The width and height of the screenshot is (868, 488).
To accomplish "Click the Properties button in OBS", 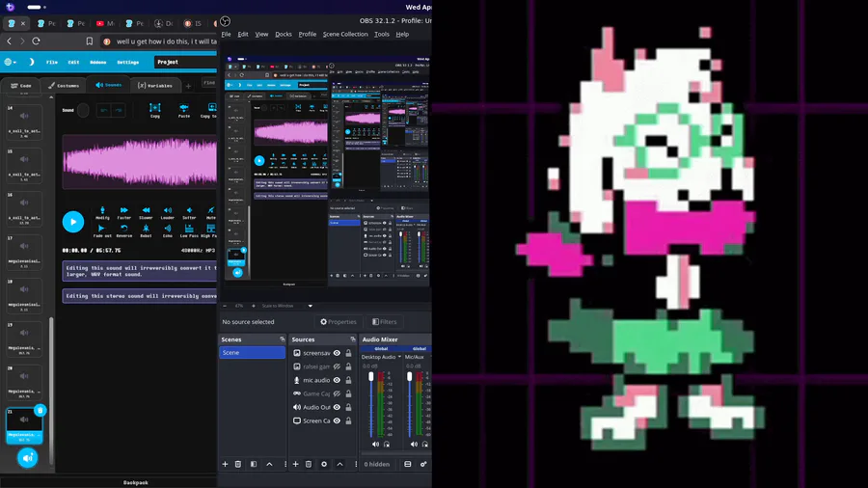I will tap(339, 321).
